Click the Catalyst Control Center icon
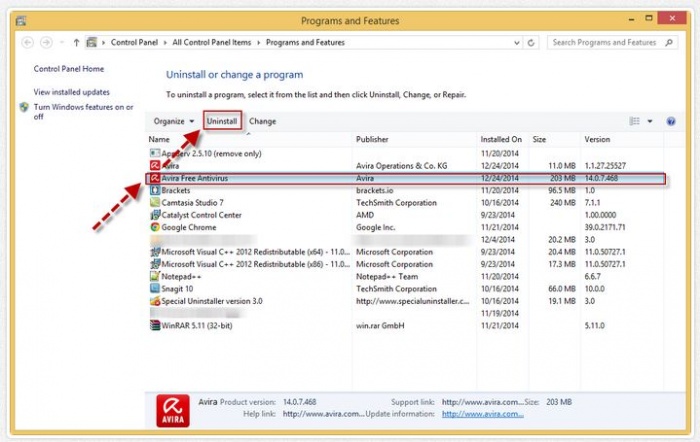Screen dimensions: 700x442 [x=155, y=215]
